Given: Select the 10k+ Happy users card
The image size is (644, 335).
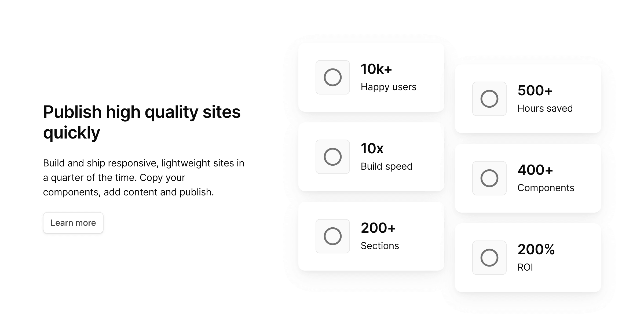Looking at the screenshot, I should [372, 78].
